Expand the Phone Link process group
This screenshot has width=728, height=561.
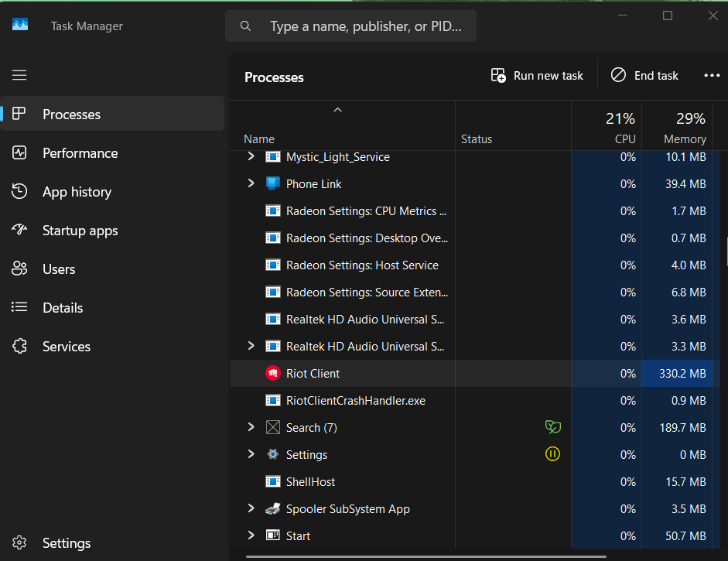[x=251, y=183]
